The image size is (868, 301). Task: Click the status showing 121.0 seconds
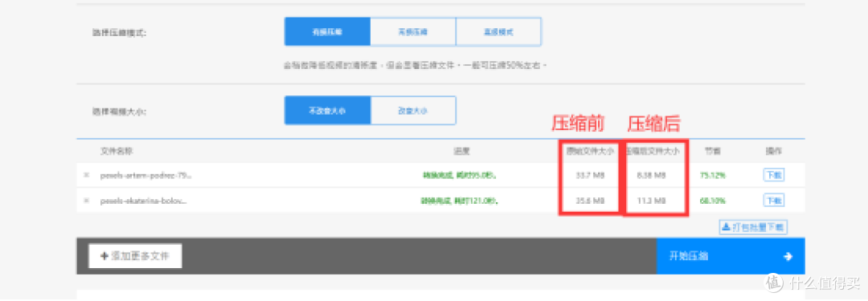459,201
